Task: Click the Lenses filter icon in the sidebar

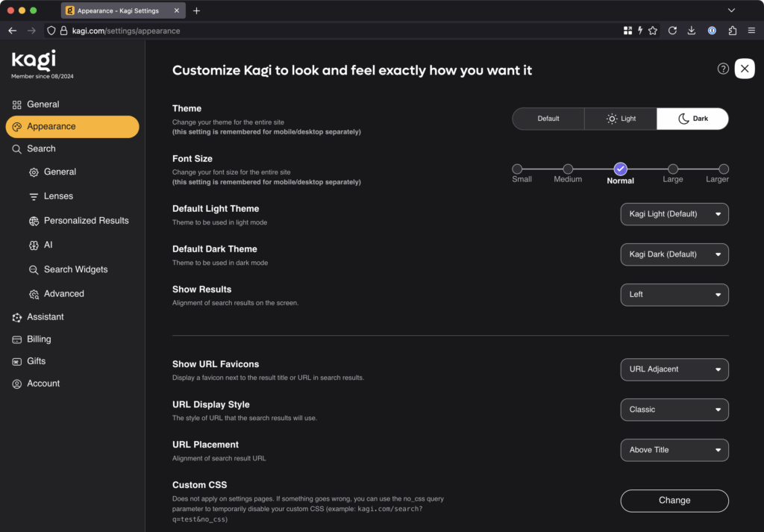Action: click(34, 196)
